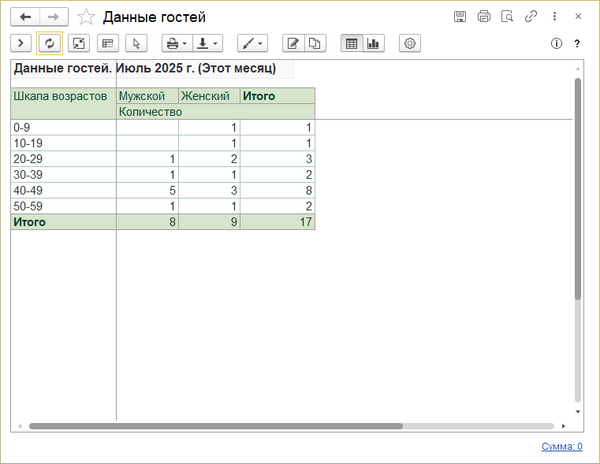Add report to favorites with star icon
Image resolution: width=600 pixels, height=464 pixels.
[x=86, y=17]
